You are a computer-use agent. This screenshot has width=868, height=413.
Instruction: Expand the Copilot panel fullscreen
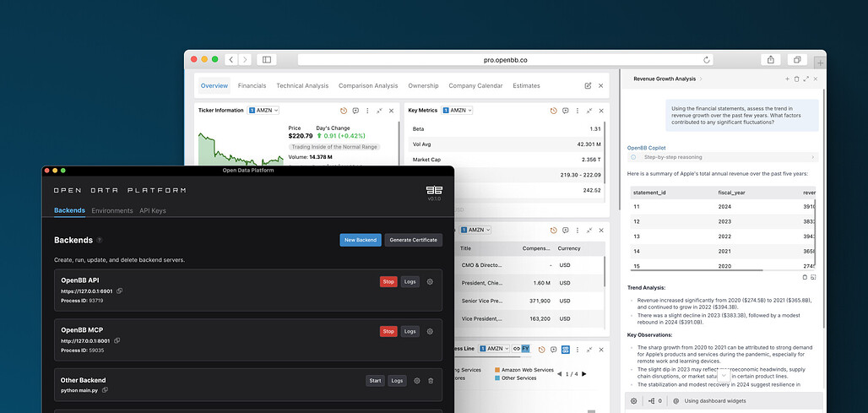[x=806, y=79]
